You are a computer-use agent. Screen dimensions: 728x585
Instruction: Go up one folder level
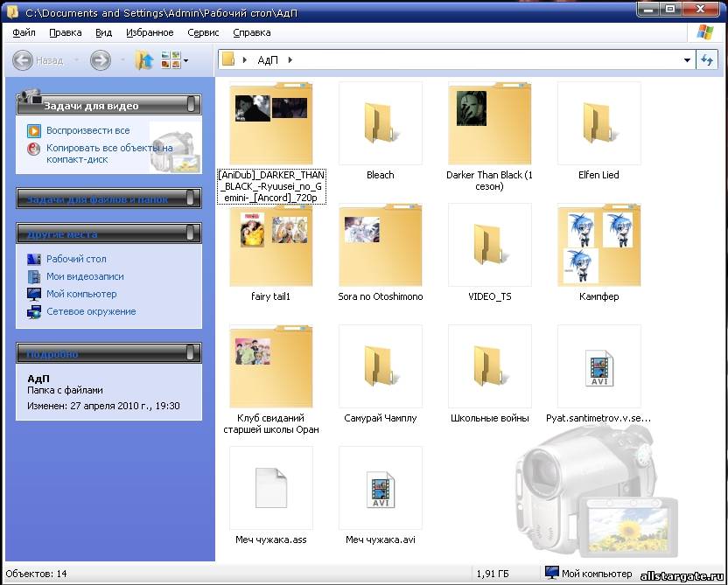[144, 60]
